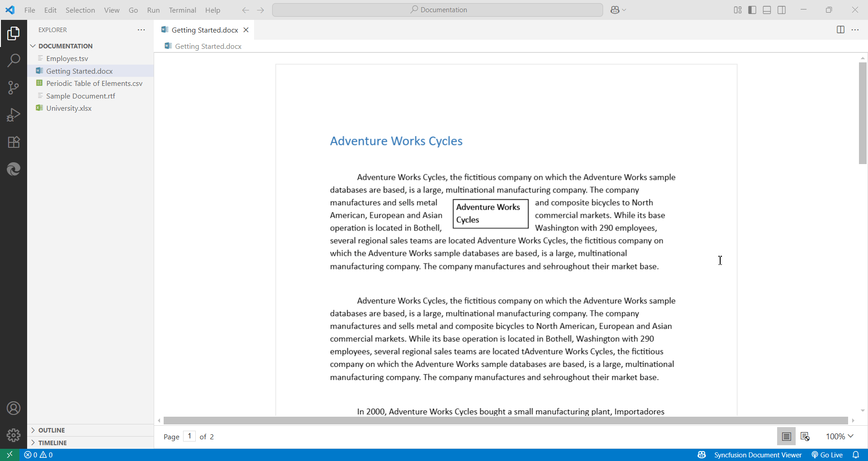Open the File menu
868x461 pixels.
coord(30,10)
